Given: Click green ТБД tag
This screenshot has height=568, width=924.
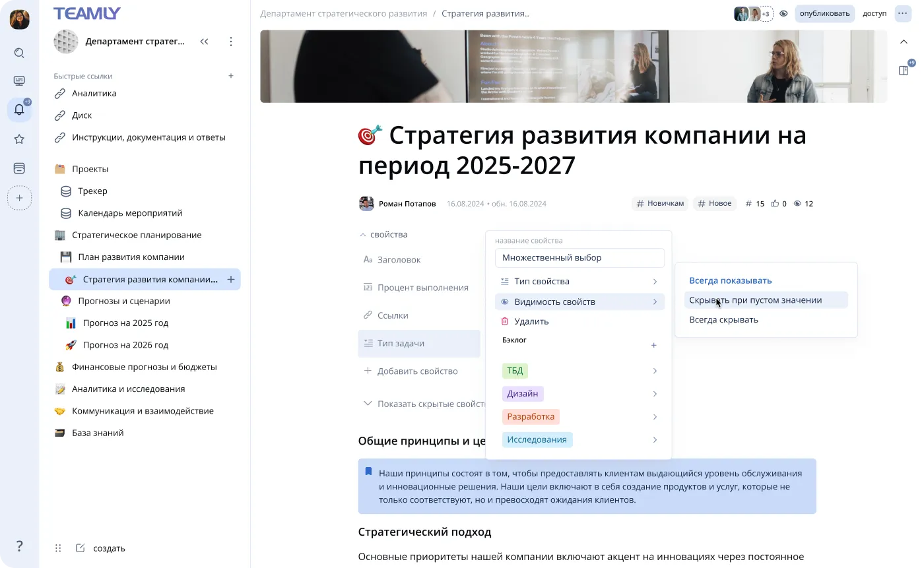Looking at the screenshot, I should [515, 371].
